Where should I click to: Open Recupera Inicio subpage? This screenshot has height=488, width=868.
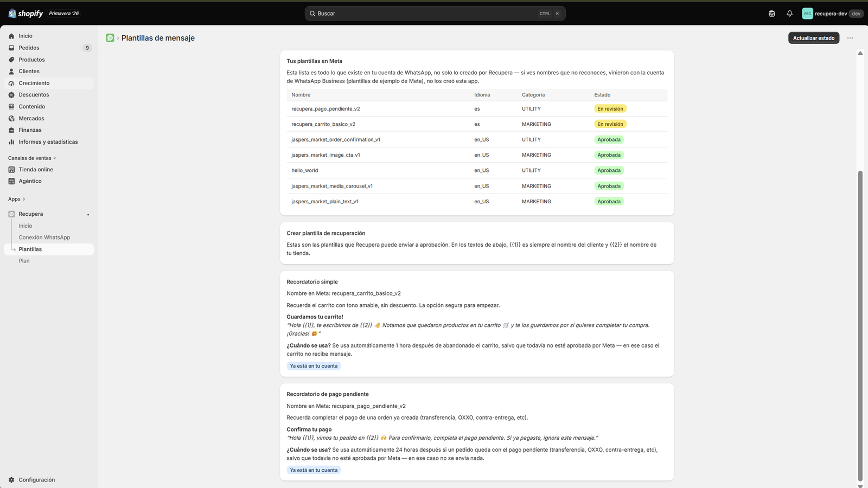click(25, 226)
